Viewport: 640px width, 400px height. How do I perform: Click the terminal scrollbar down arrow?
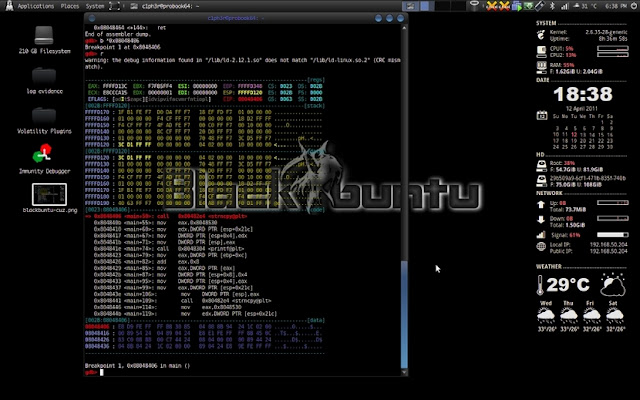(x=404, y=372)
